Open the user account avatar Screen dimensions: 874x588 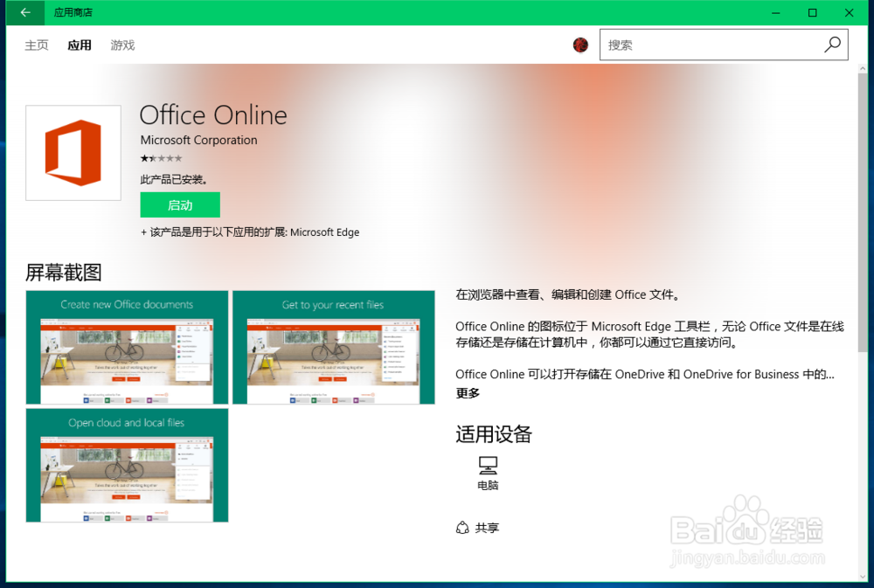[580, 45]
